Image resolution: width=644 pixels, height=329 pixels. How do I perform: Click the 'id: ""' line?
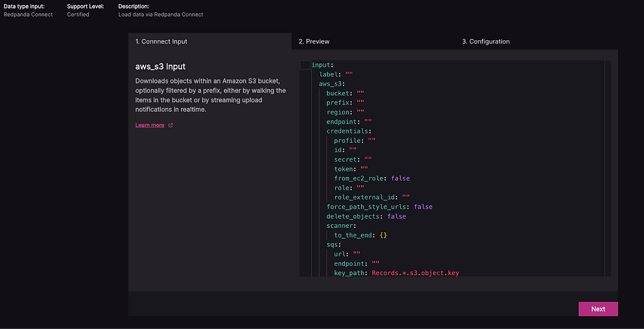345,150
